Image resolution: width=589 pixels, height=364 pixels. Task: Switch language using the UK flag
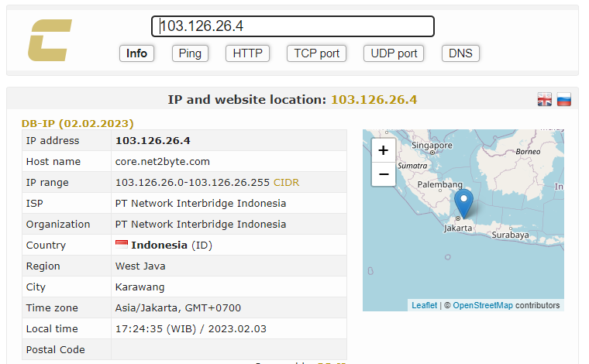[x=545, y=99]
